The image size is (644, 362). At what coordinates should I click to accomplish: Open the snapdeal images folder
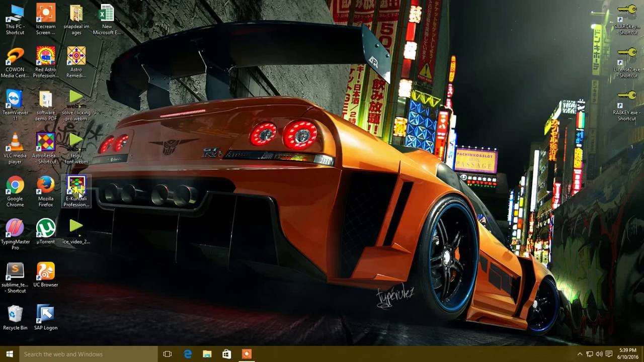(76, 20)
